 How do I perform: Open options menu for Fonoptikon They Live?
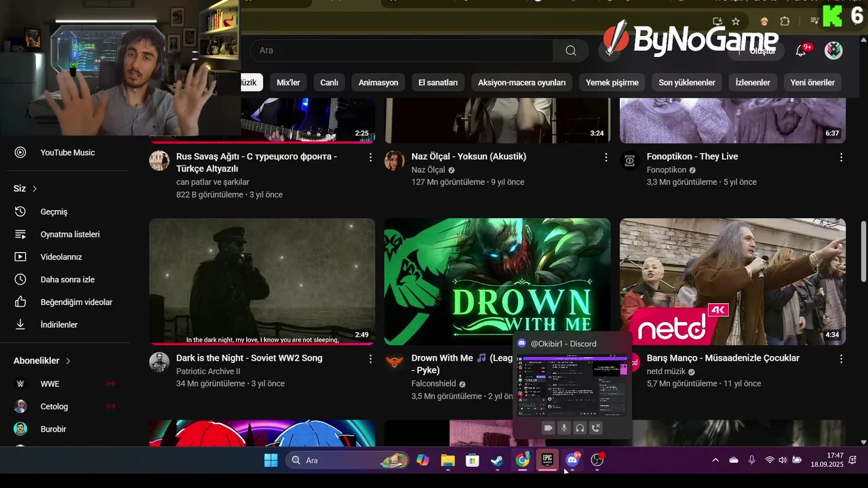pos(841,157)
